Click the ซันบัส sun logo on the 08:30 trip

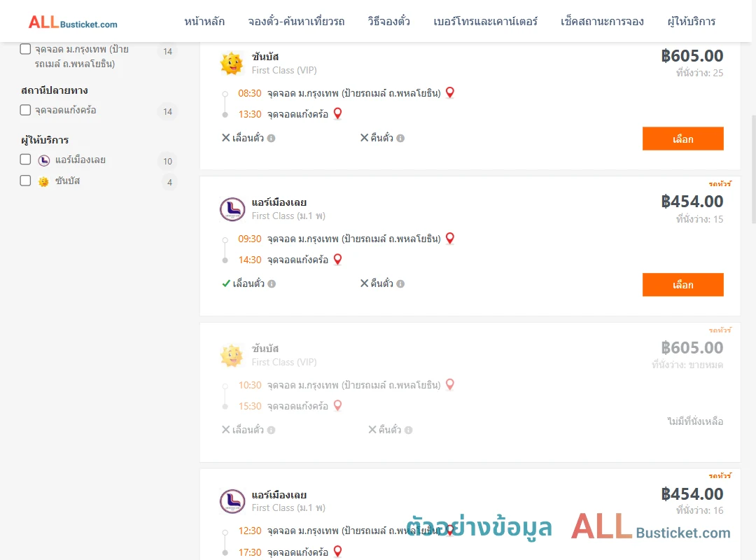232,63
